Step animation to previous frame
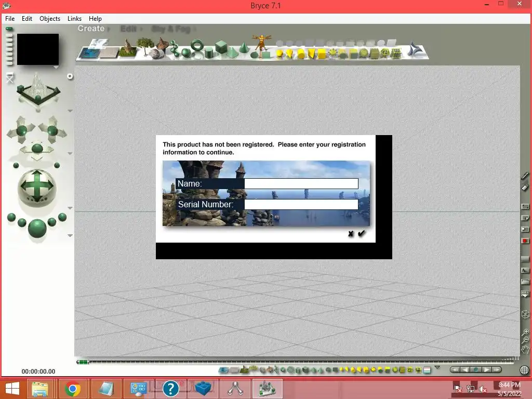Viewport: 532px width, 399px height. (465, 370)
